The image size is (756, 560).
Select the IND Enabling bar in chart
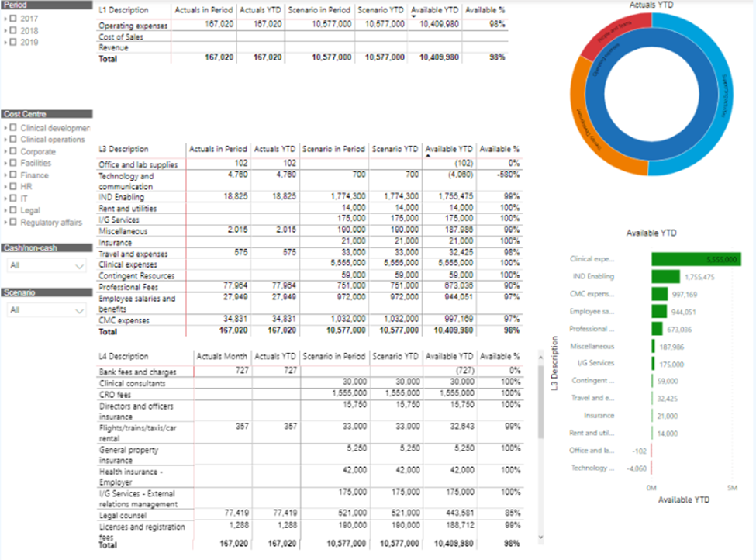pyautogui.click(x=665, y=276)
